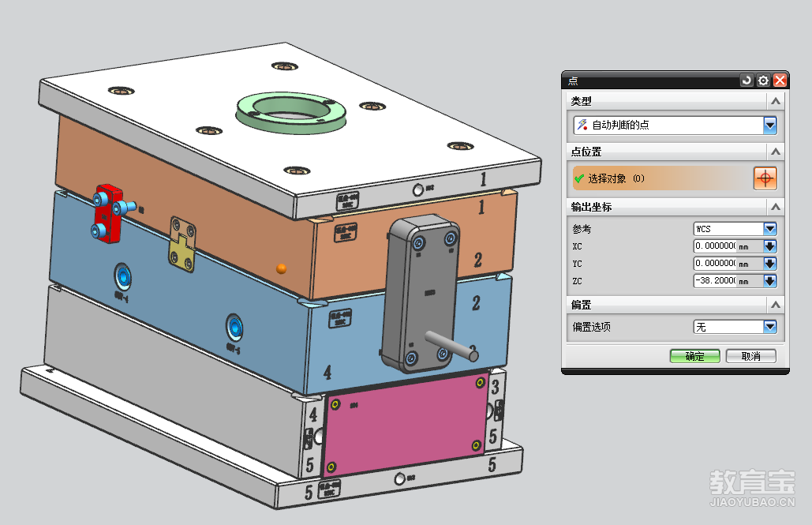The width and height of the screenshot is (812, 525).
Task: Open the XC field options arrow
Action: tap(770, 246)
